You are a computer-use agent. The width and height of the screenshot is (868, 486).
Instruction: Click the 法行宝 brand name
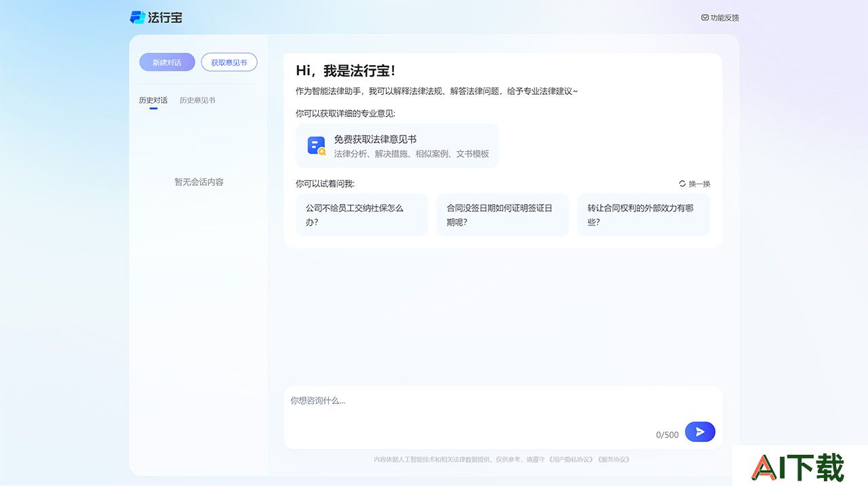(165, 18)
